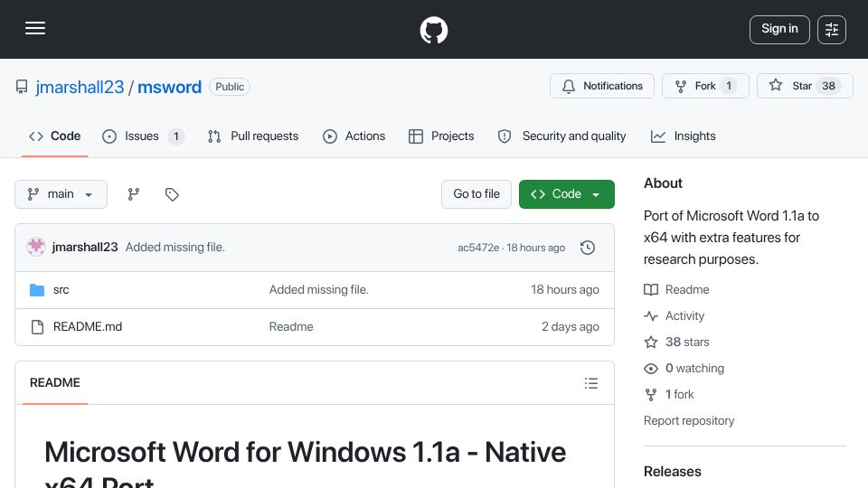The image size is (868, 488).
Task: Click the src folder icon
Action: 37,290
